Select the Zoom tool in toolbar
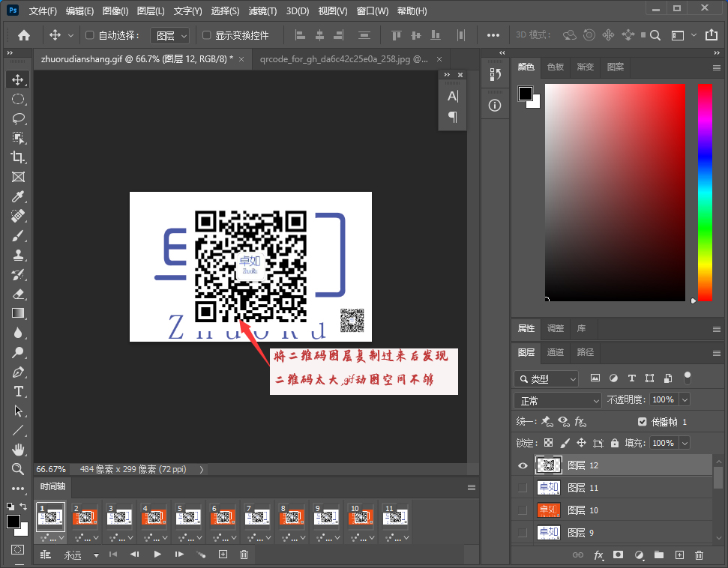 tap(17, 469)
